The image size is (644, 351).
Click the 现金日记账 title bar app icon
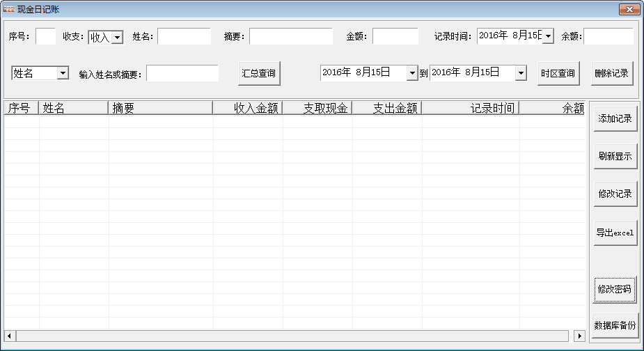click(x=8, y=9)
